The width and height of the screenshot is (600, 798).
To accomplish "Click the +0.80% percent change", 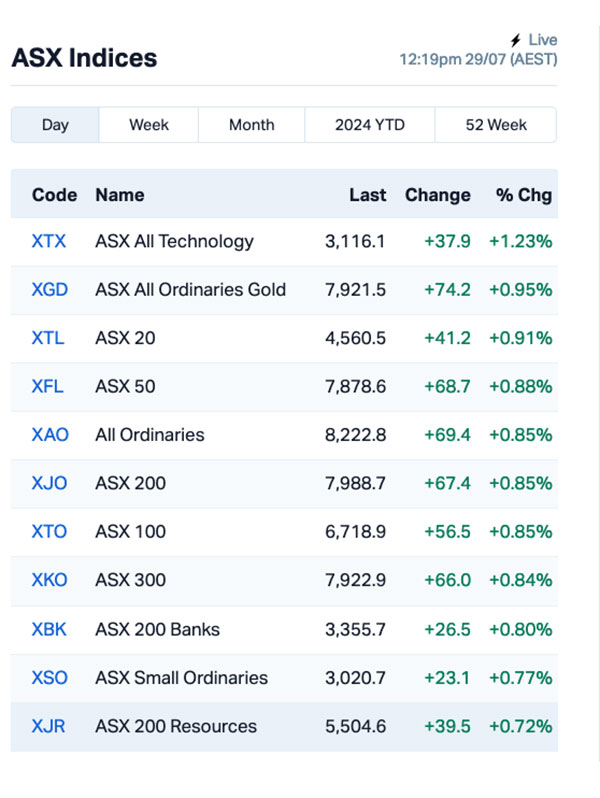I will [x=521, y=630].
